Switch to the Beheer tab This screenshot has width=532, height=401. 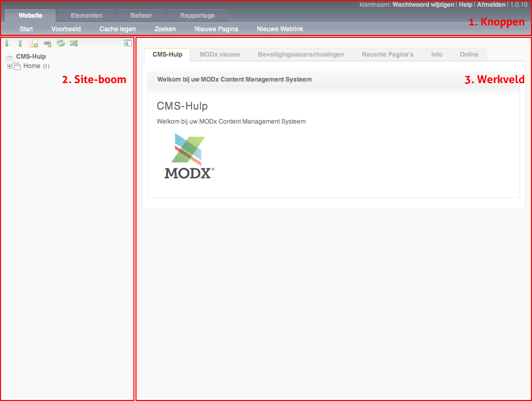pyautogui.click(x=141, y=16)
